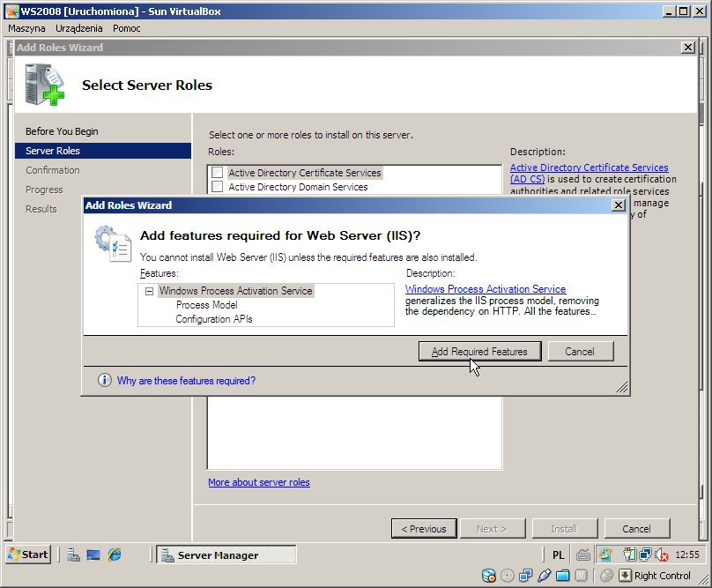
Task: Click the server icon with green plus
Action: pos(44,85)
